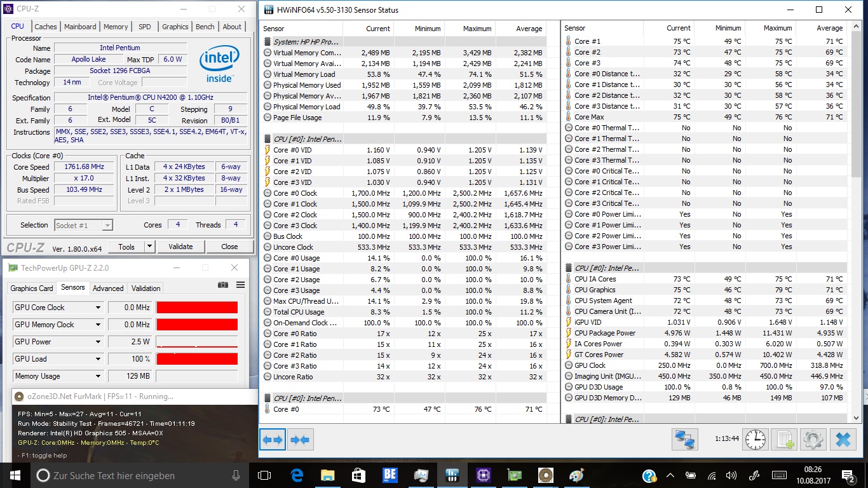Viewport: 868px width, 488px height.
Task: Open Task View from the taskbar
Action: point(264,475)
